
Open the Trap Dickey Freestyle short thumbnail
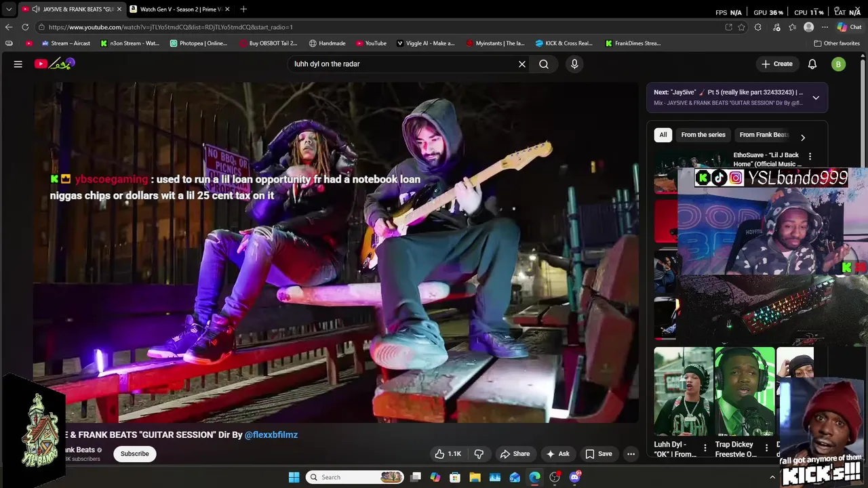(x=745, y=392)
